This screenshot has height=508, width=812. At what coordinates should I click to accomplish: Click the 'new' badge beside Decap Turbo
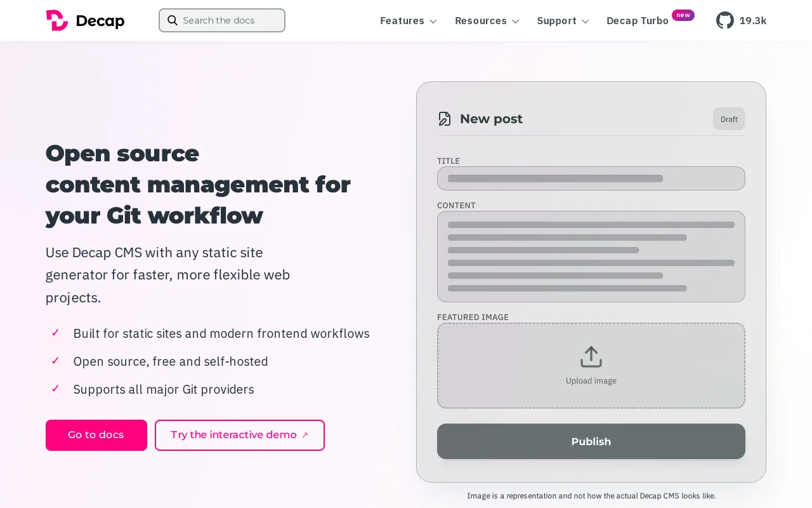683,15
